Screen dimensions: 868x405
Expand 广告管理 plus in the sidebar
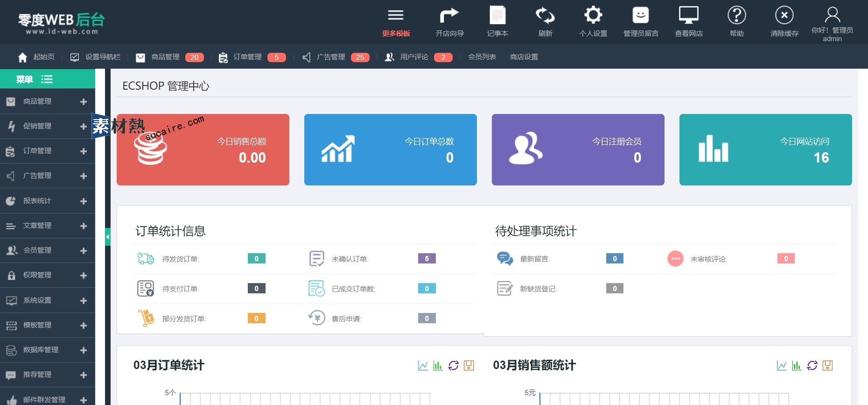pos(84,176)
